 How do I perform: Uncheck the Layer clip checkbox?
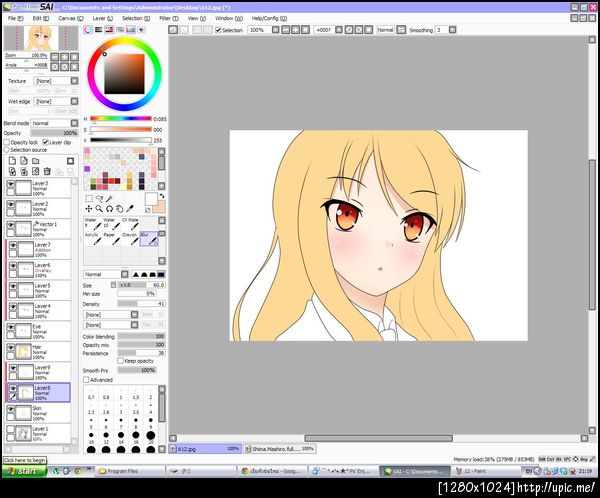pos(46,142)
